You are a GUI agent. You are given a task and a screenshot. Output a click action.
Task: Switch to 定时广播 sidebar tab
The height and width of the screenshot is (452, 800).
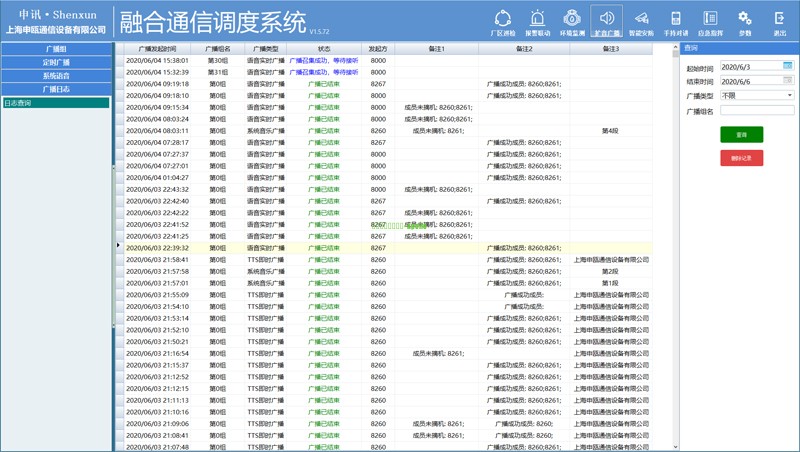click(x=56, y=62)
